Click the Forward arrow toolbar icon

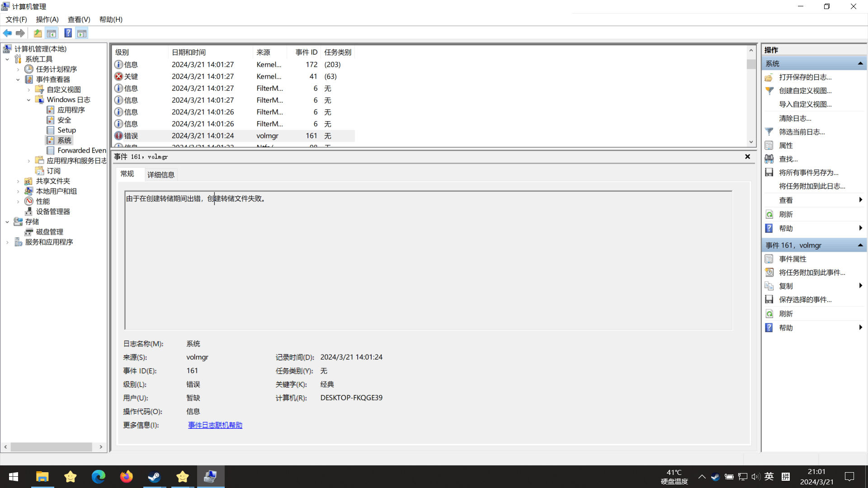[20, 33]
